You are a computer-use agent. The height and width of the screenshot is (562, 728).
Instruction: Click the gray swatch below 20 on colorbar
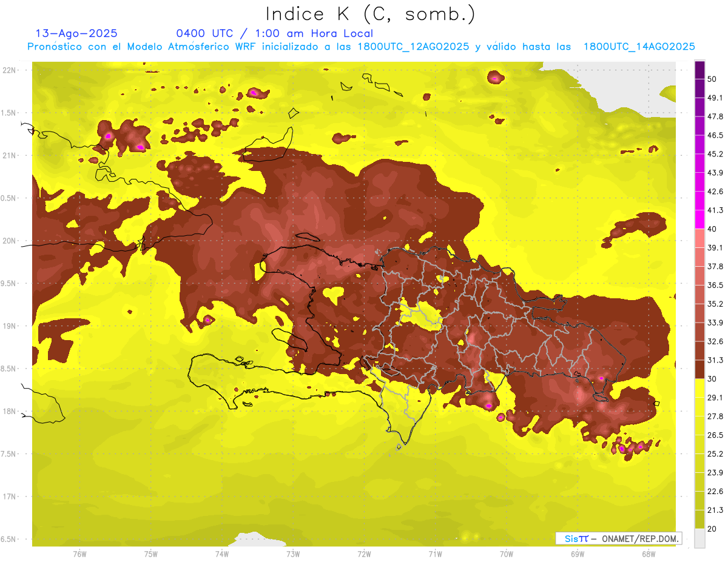pos(699,538)
